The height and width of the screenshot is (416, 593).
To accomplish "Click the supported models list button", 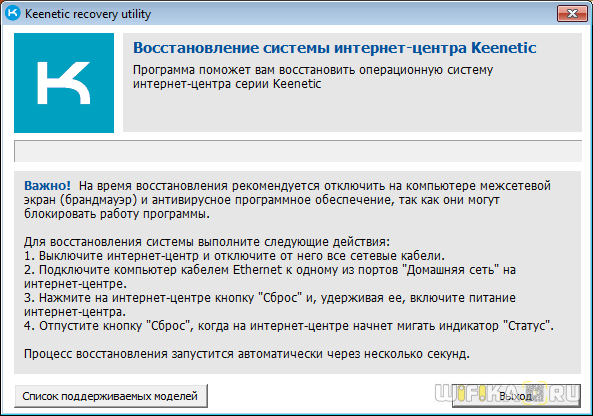I will pyautogui.click(x=111, y=396).
